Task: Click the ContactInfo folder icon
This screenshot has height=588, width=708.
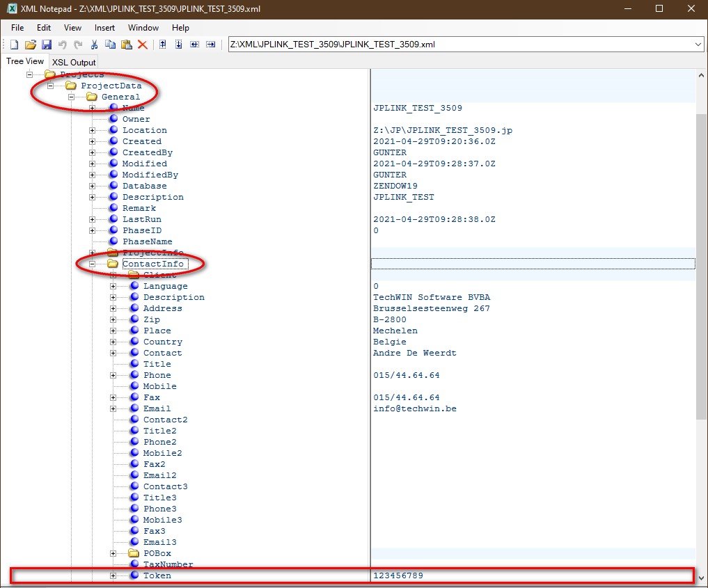Action: coord(113,264)
